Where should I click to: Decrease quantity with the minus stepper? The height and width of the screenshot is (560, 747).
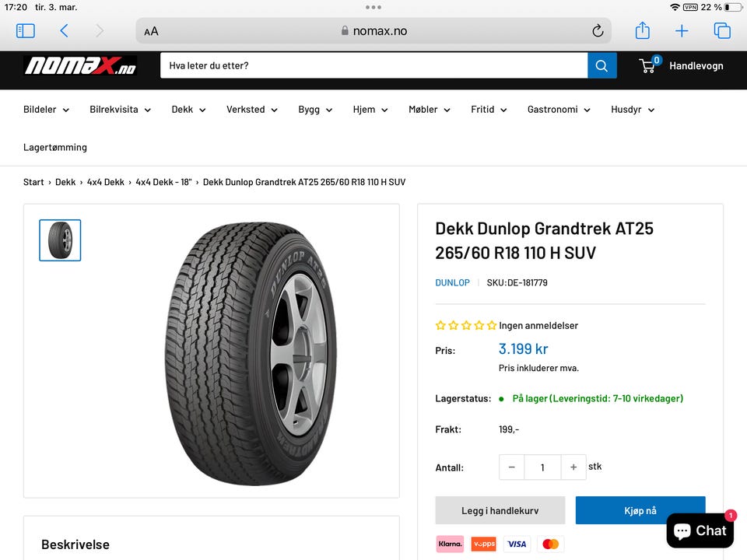click(512, 467)
